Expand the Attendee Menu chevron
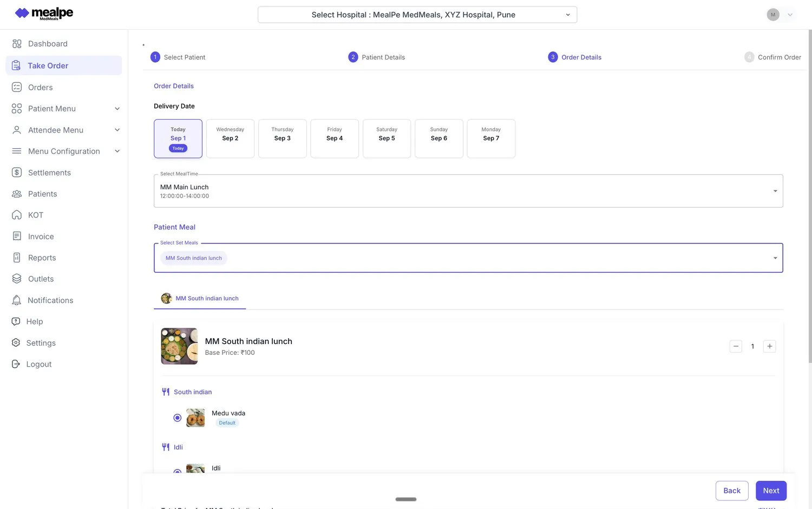 [x=117, y=130]
